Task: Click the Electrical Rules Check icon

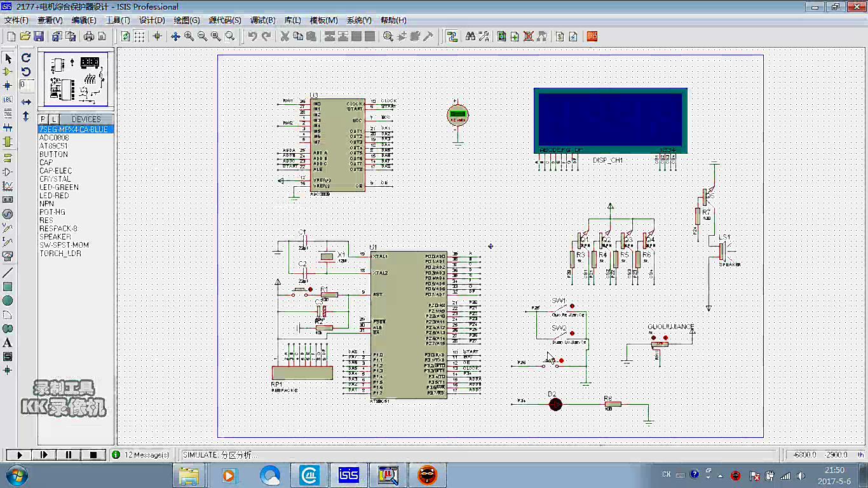Action: tap(573, 36)
